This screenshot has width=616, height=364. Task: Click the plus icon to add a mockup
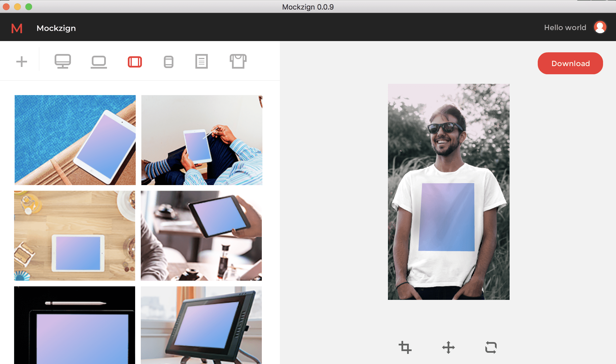[x=22, y=62]
